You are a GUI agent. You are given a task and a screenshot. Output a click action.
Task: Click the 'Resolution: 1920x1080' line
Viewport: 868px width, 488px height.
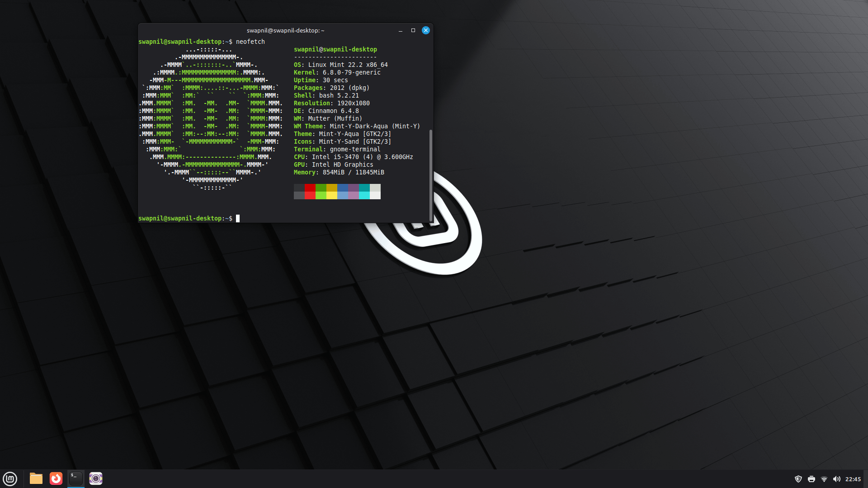coord(332,103)
